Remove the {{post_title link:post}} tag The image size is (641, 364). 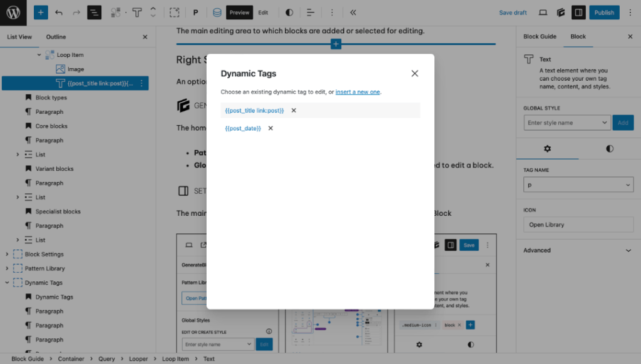point(294,110)
